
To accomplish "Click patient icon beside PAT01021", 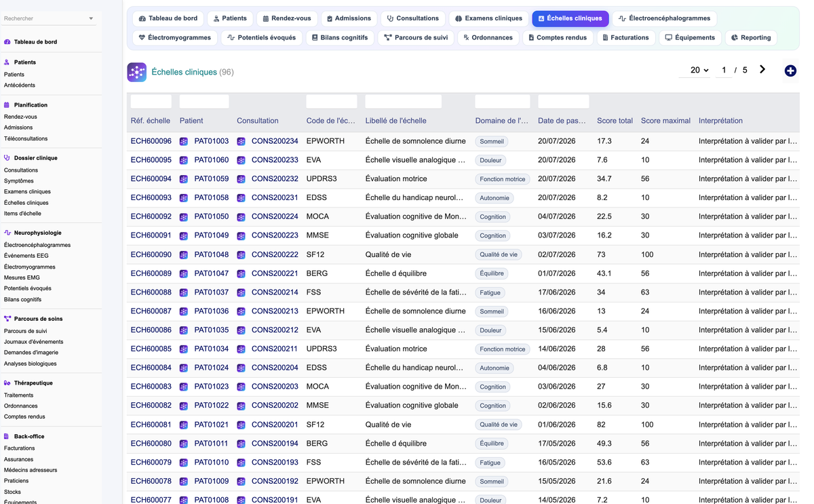I will click(184, 425).
